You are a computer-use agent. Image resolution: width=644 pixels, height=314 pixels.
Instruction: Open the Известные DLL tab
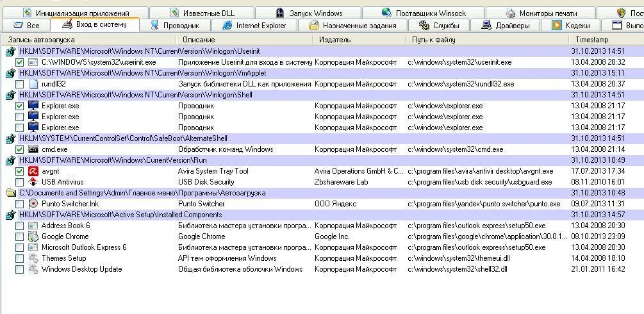(x=202, y=13)
